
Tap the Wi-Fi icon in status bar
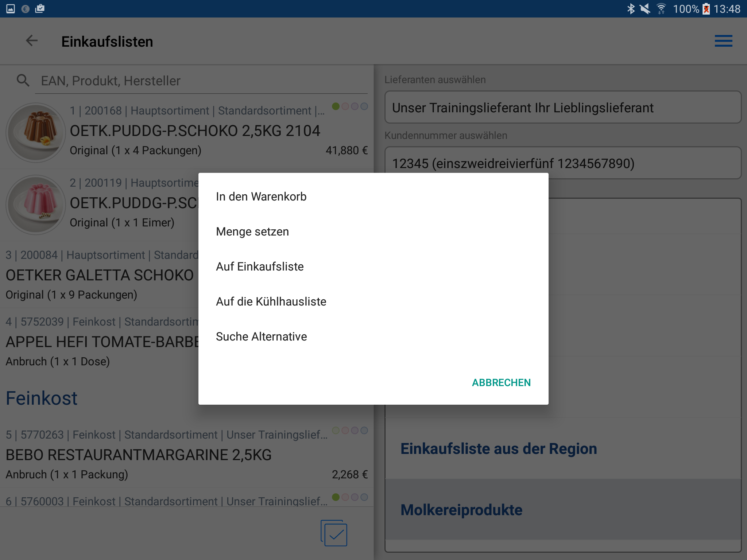point(661,9)
